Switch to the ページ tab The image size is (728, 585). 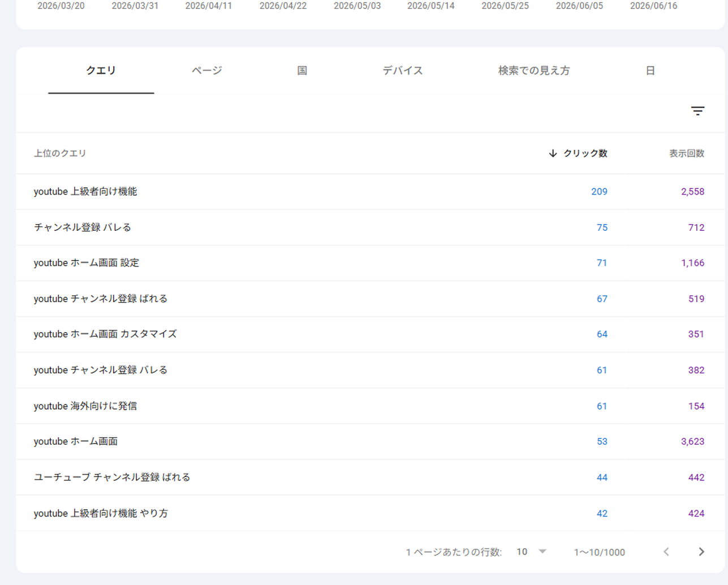coord(206,71)
